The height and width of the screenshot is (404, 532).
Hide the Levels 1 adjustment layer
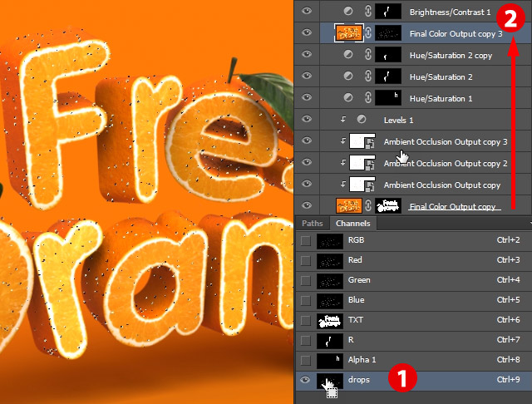click(307, 119)
